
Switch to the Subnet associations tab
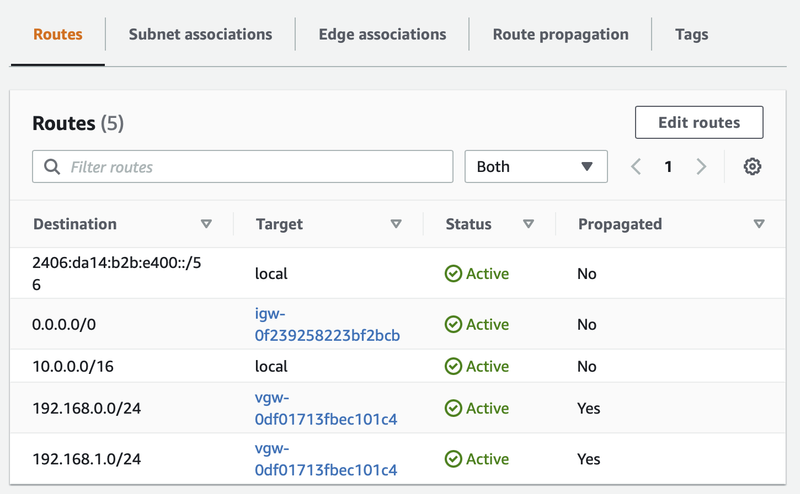(x=200, y=34)
